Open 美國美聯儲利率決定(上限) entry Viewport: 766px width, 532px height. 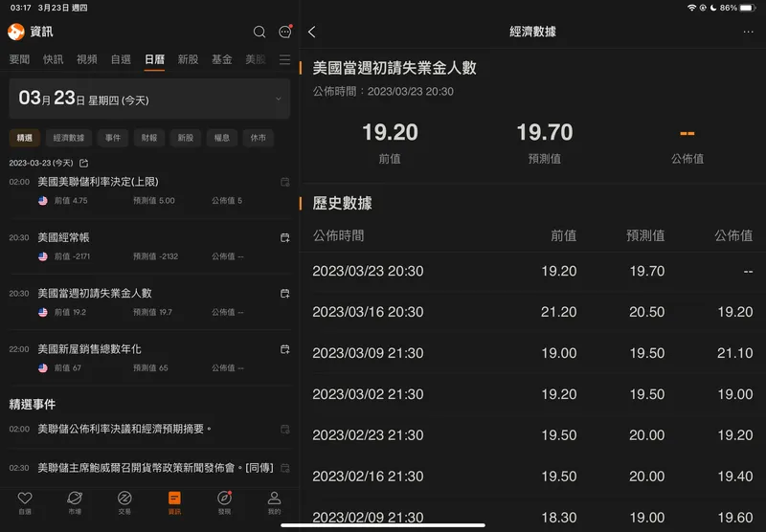(149, 190)
